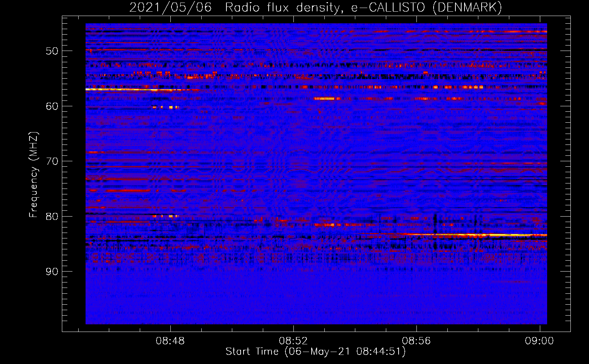
Task: Click the 09:00 time tick label
Action: 539,341
